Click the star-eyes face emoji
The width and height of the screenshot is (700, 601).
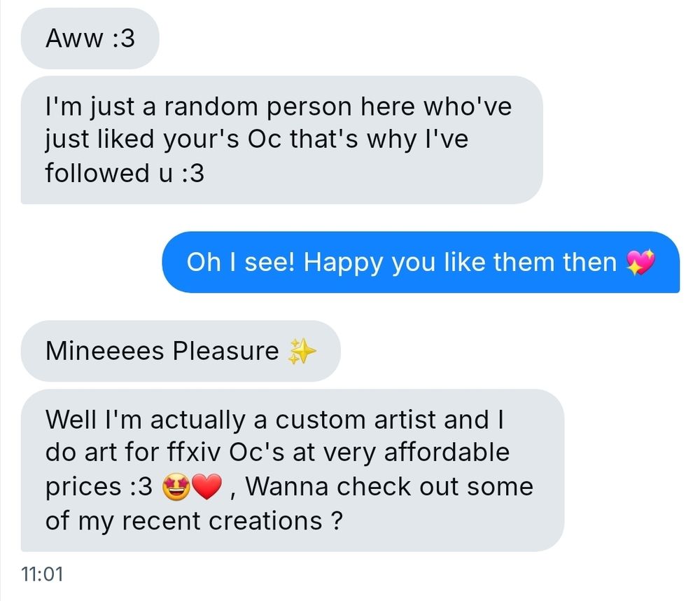click(176, 487)
